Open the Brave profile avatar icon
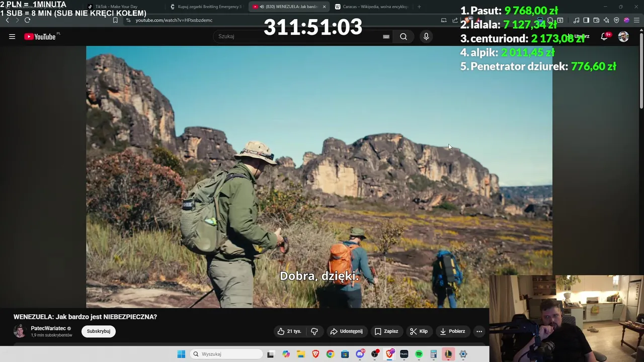The height and width of the screenshot is (362, 644). (x=626, y=20)
